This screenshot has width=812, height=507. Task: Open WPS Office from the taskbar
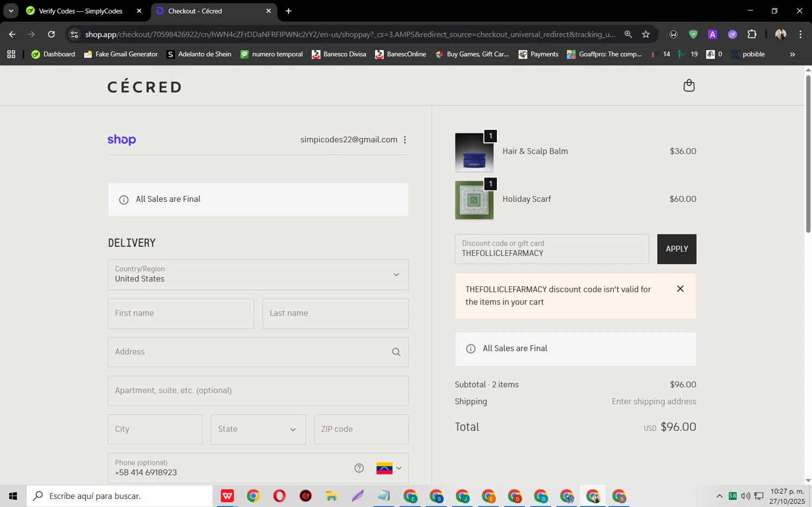tap(227, 496)
